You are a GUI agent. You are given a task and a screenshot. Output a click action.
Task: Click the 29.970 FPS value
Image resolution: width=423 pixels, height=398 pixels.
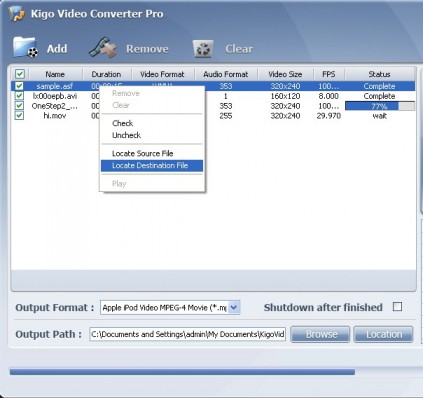click(329, 116)
